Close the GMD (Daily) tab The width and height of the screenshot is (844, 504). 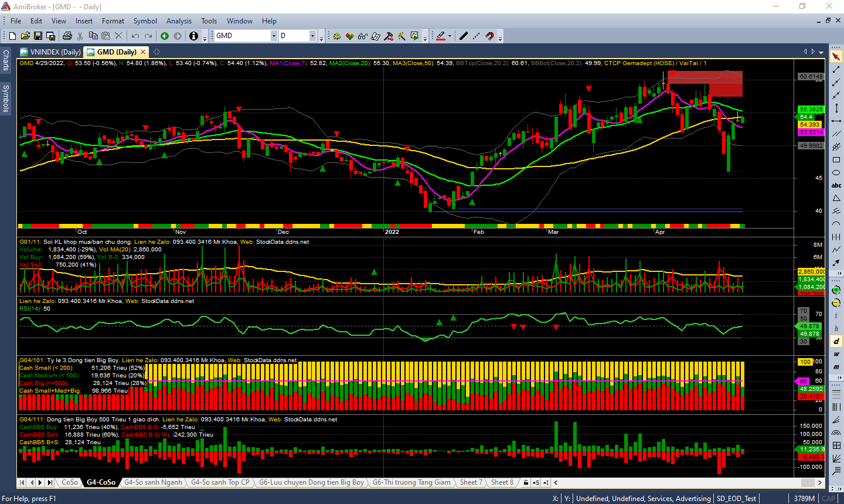pyautogui.click(x=142, y=52)
